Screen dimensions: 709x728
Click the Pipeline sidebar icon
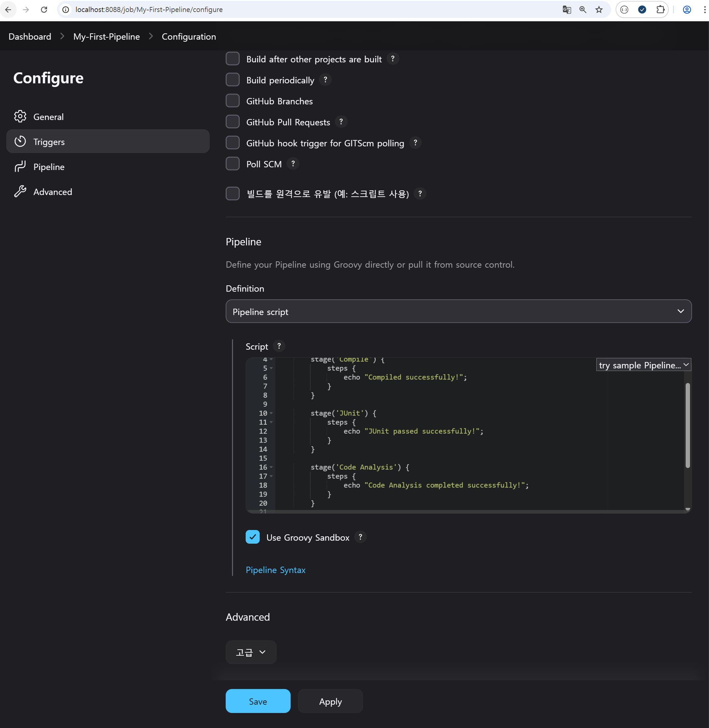click(20, 166)
